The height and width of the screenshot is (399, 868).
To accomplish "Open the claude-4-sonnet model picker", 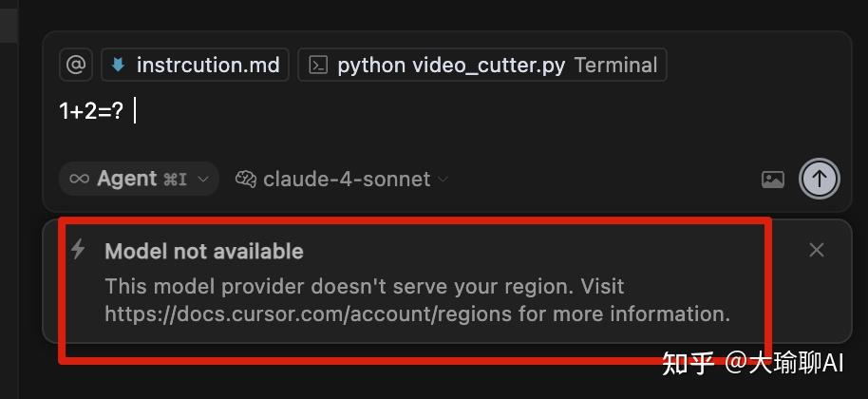I will [346, 179].
